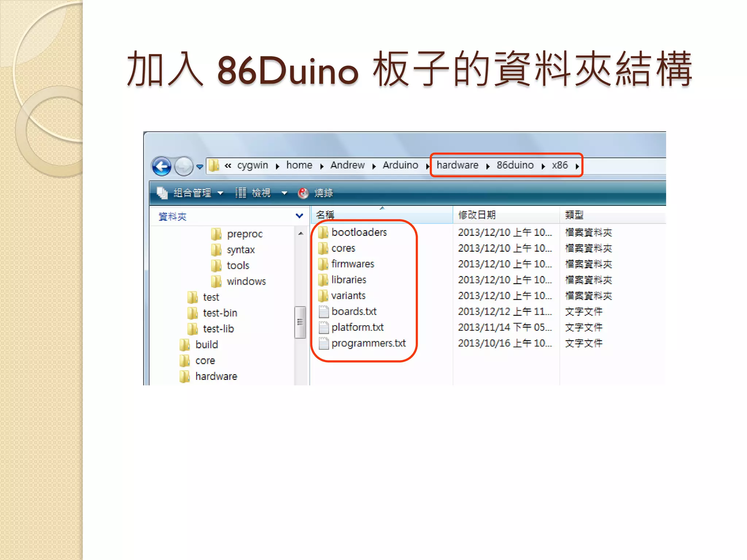The image size is (747, 560).
Task: Open the 組合管理 organize menu
Action: 192,193
